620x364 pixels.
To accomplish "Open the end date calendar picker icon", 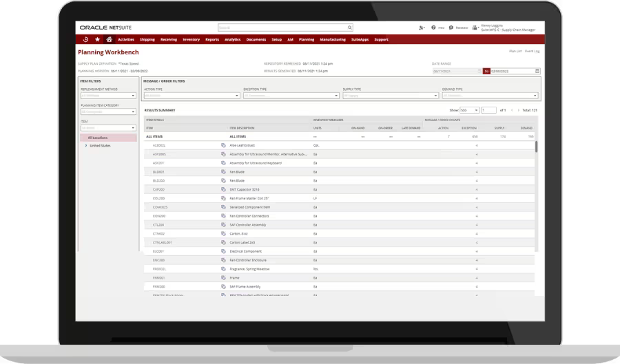I will point(537,71).
